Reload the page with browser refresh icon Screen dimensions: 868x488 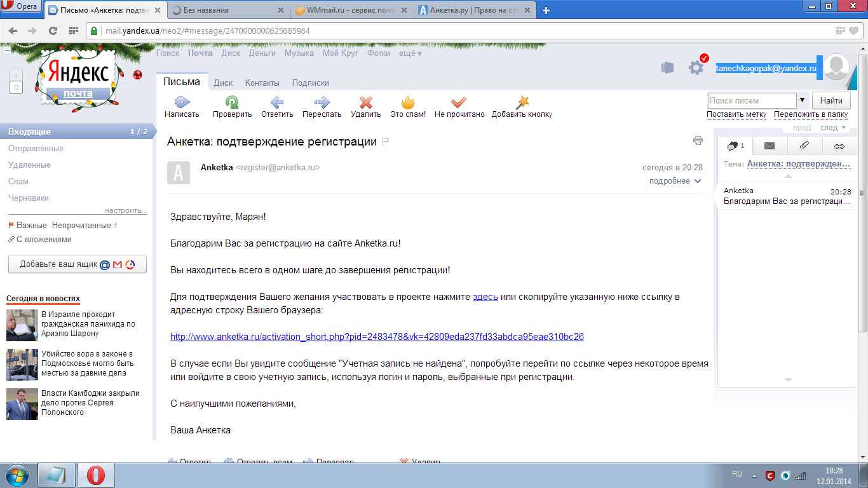[x=53, y=31]
